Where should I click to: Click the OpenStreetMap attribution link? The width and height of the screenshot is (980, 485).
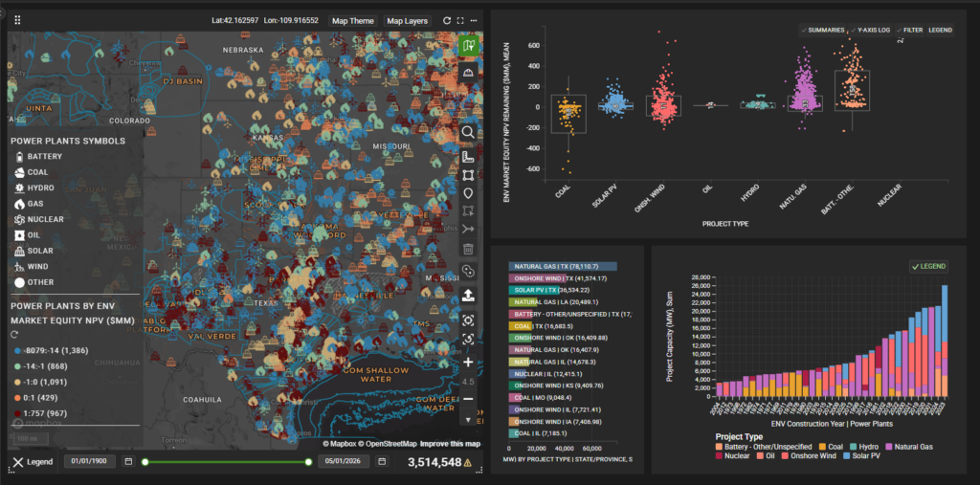click(387, 444)
